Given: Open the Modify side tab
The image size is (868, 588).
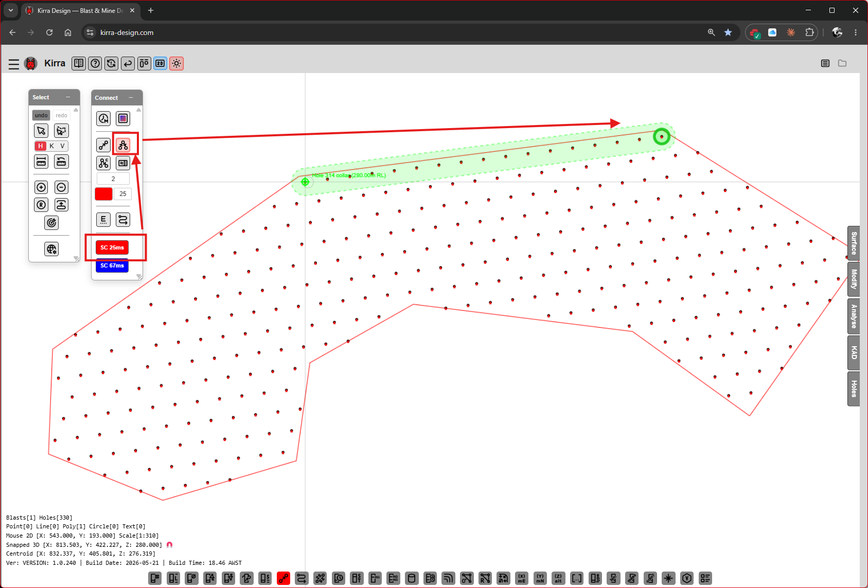Looking at the screenshot, I should [x=854, y=279].
